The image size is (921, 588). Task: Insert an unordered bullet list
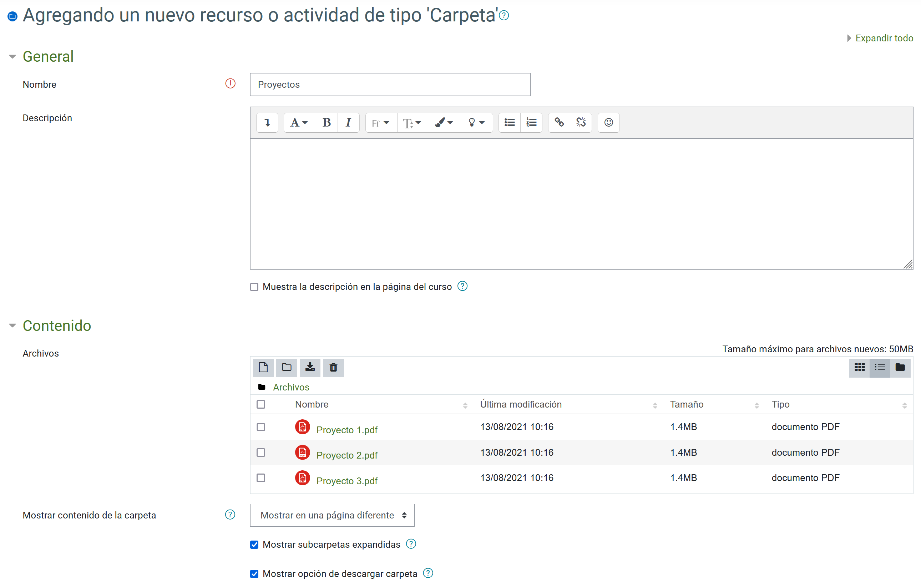509,122
